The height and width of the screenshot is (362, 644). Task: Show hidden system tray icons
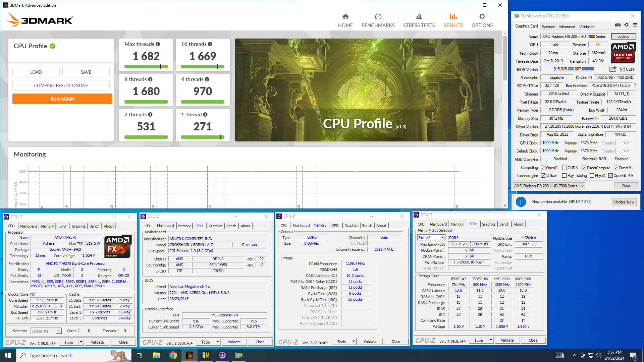(x=574, y=355)
